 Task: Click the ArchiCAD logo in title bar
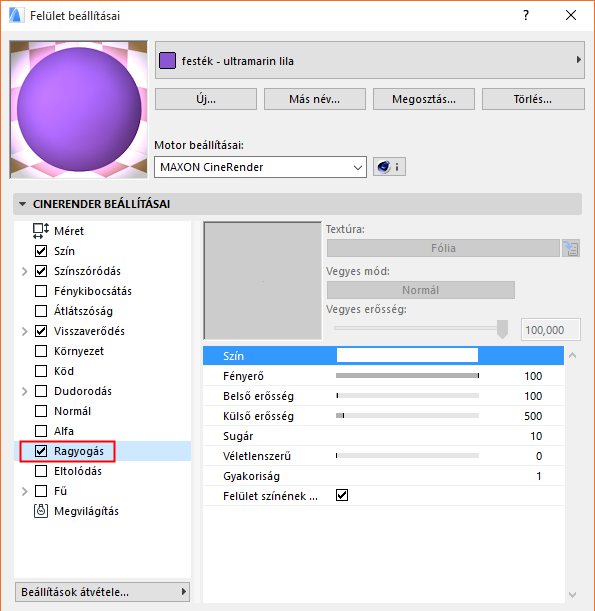pos(16,16)
